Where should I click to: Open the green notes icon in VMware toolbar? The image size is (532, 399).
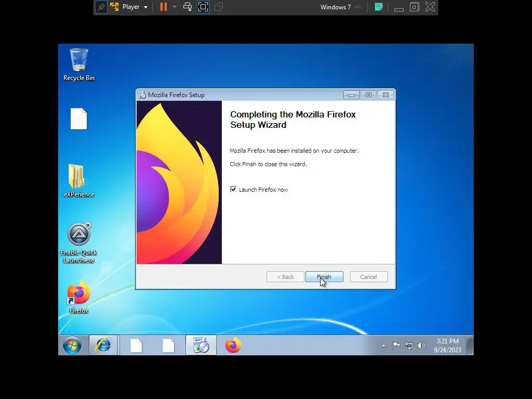click(379, 7)
